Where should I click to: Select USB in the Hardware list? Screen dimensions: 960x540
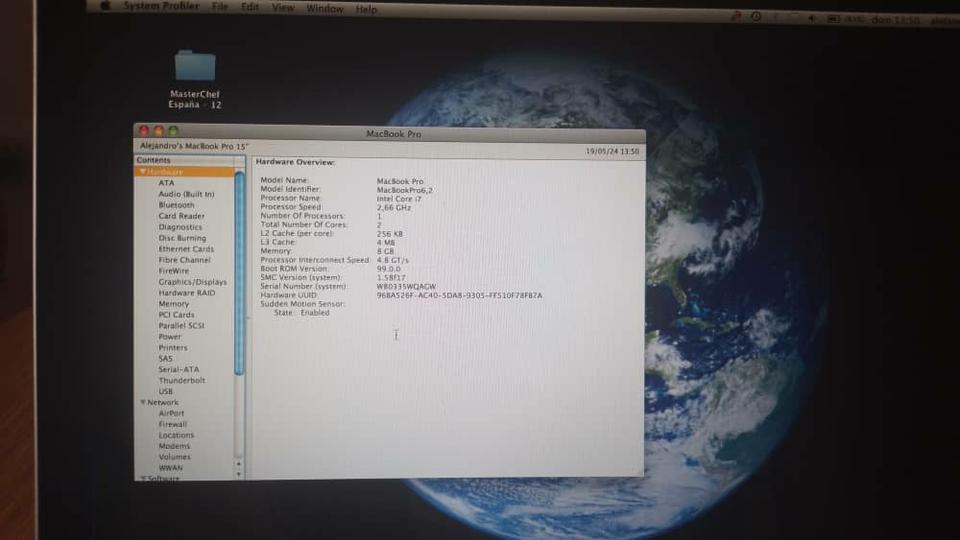(165, 391)
